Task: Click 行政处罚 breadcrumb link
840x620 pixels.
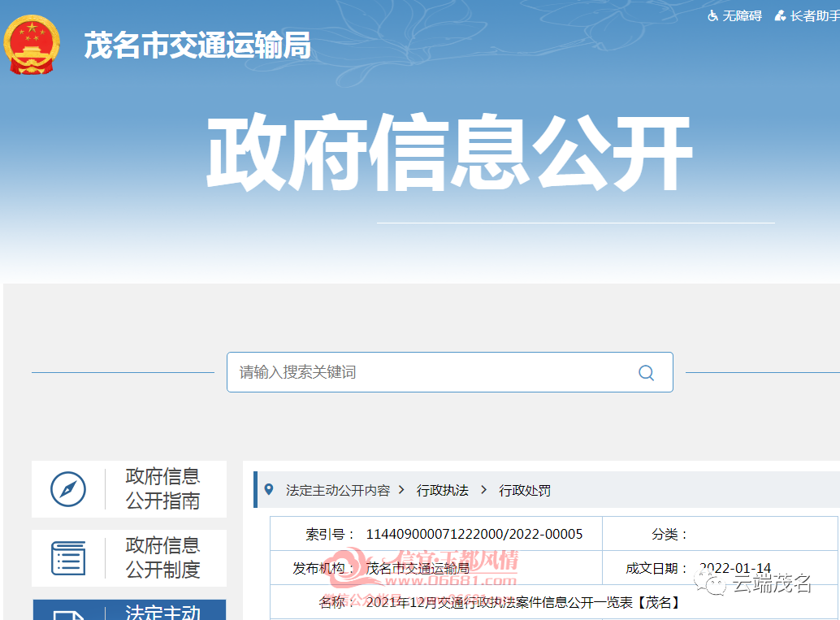Action: pyautogui.click(x=525, y=490)
